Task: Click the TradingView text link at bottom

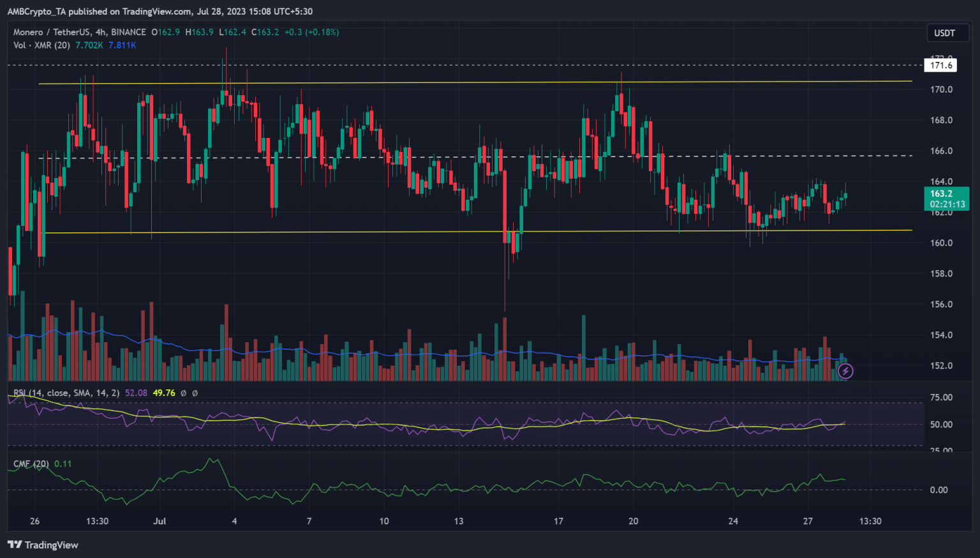Action: pos(50,545)
